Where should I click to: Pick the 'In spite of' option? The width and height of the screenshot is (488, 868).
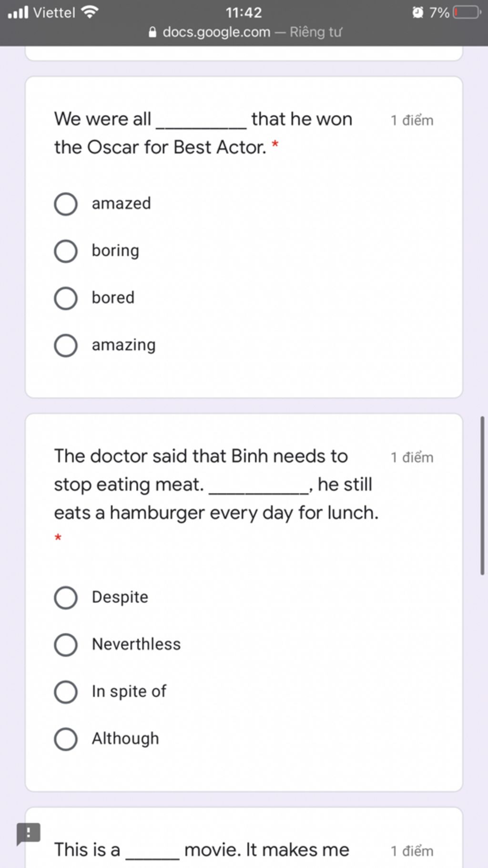(66, 692)
